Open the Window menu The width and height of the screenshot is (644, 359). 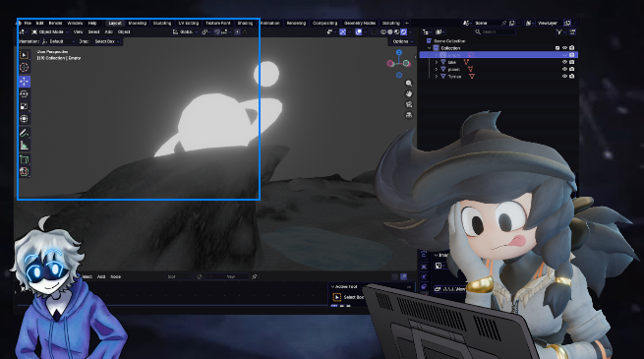coord(75,23)
